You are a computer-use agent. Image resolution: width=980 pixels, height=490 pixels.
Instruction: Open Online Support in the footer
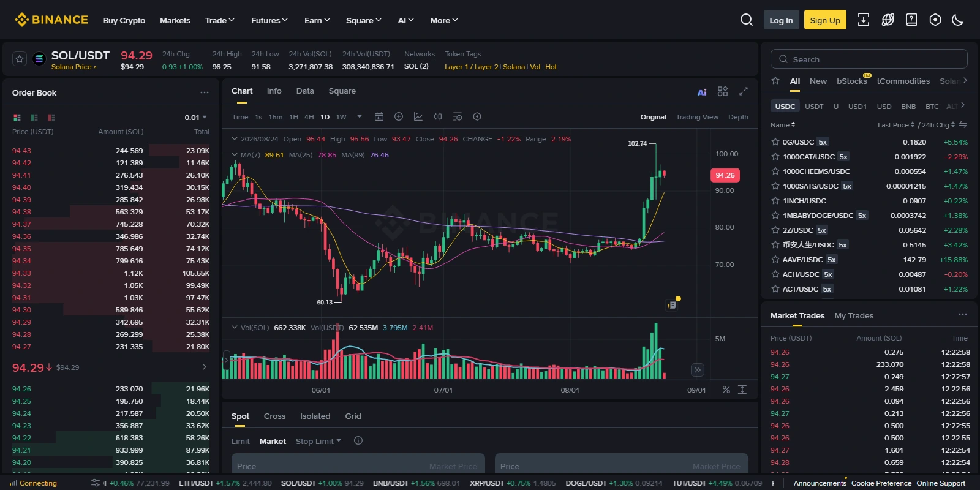[x=941, y=483]
